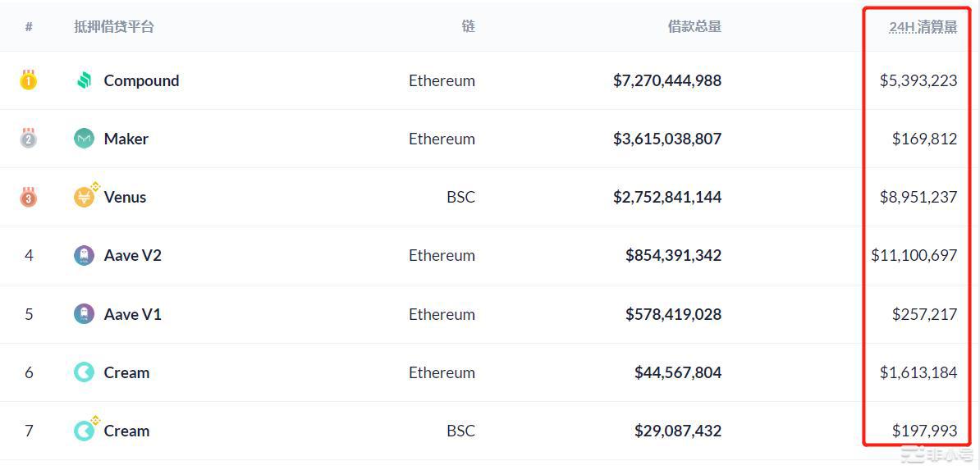Click the Cream BSC logo icon

pyautogui.click(x=85, y=429)
